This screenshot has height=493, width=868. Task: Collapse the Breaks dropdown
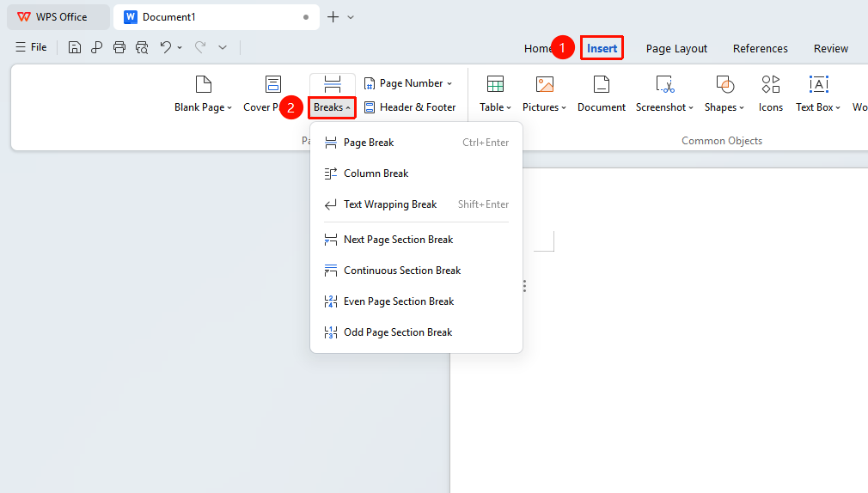pos(348,108)
